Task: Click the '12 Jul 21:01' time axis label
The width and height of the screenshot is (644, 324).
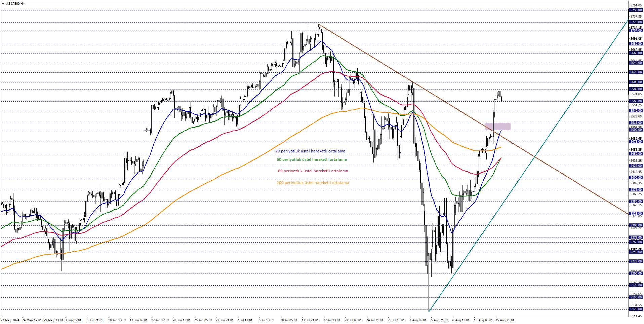Action: click(310, 320)
